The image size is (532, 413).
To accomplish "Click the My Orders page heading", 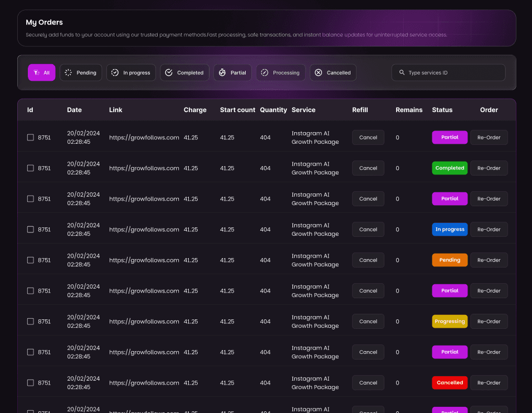I will click(45, 22).
